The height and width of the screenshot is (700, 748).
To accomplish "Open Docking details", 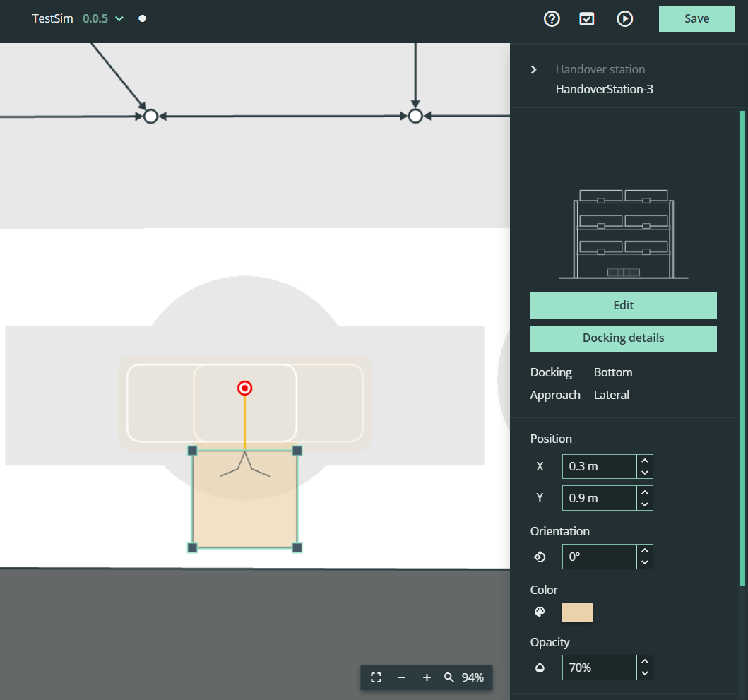I will click(x=624, y=338).
